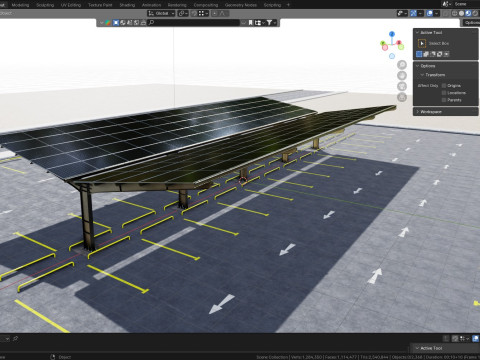Image resolution: width=480 pixels, height=360 pixels.
Task: Toggle camera view button
Action: (402, 86)
